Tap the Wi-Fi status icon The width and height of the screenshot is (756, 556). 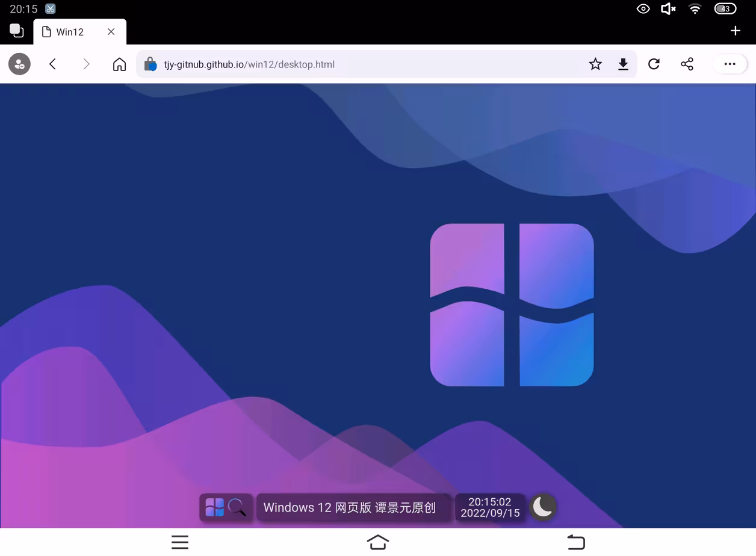click(x=695, y=8)
